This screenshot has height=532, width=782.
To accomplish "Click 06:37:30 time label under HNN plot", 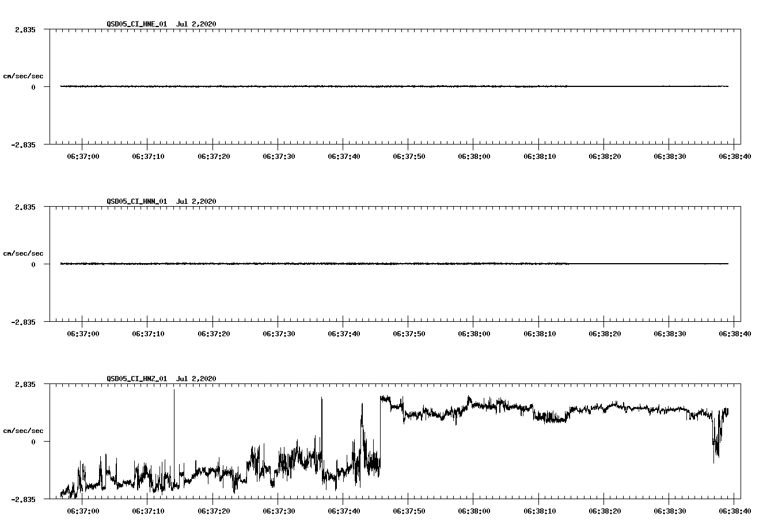I will pyautogui.click(x=279, y=333).
